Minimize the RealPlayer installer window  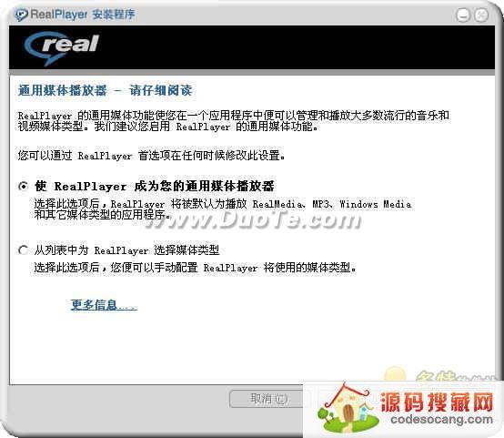463,15
